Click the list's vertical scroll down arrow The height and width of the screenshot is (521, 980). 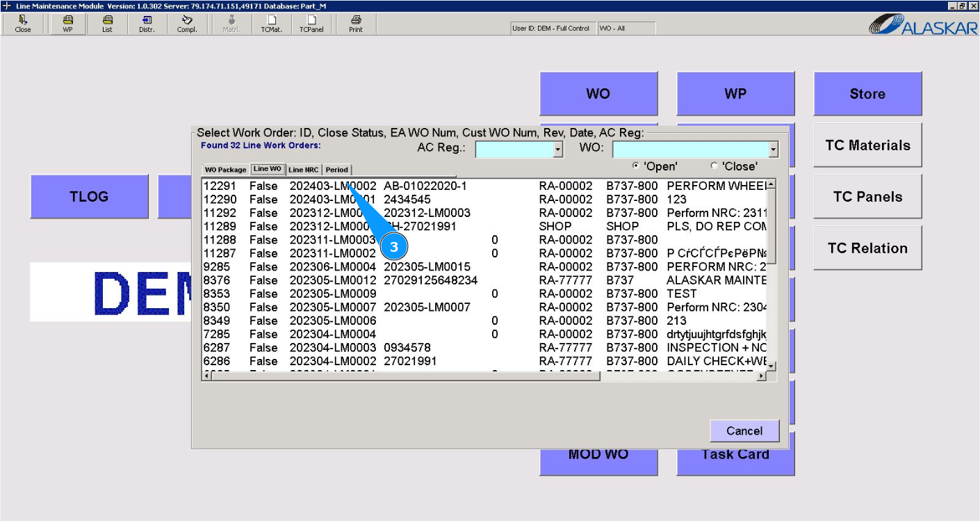771,366
